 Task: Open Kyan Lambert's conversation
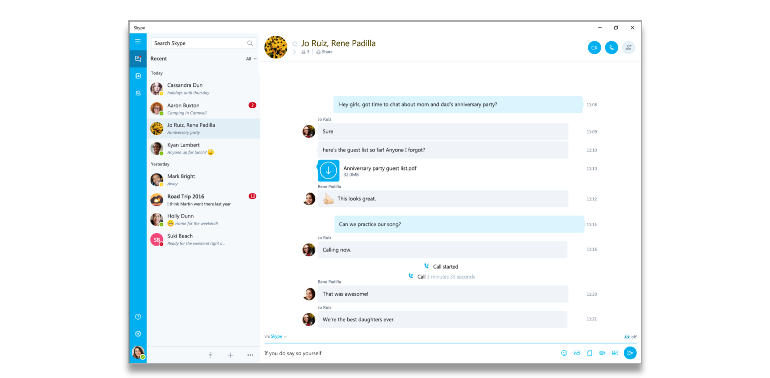[203, 148]
